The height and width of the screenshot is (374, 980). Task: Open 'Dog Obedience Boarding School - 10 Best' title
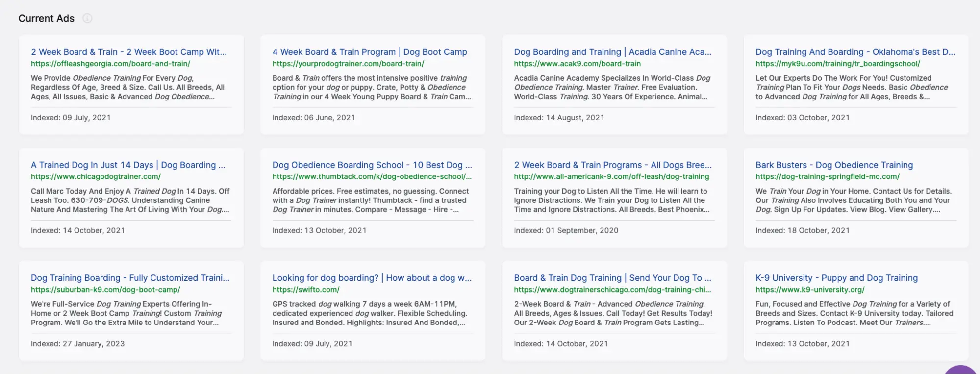tap(372, 165)
